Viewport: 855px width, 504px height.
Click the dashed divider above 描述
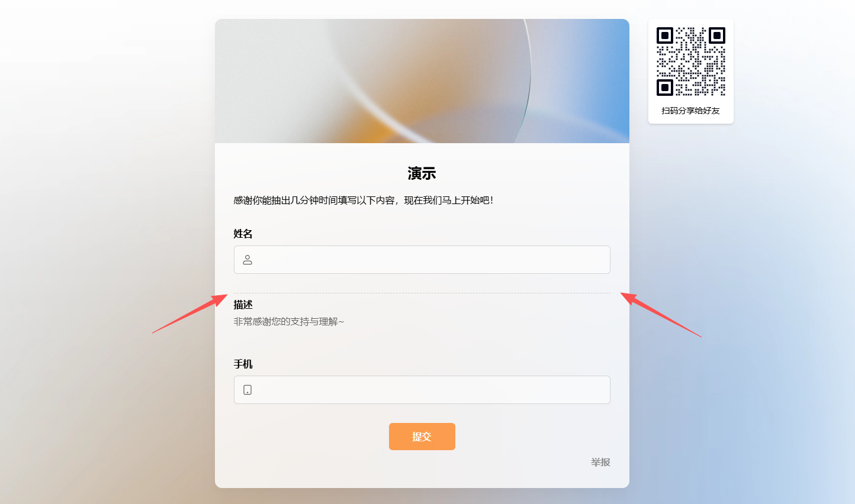click(x=422, y=293)
